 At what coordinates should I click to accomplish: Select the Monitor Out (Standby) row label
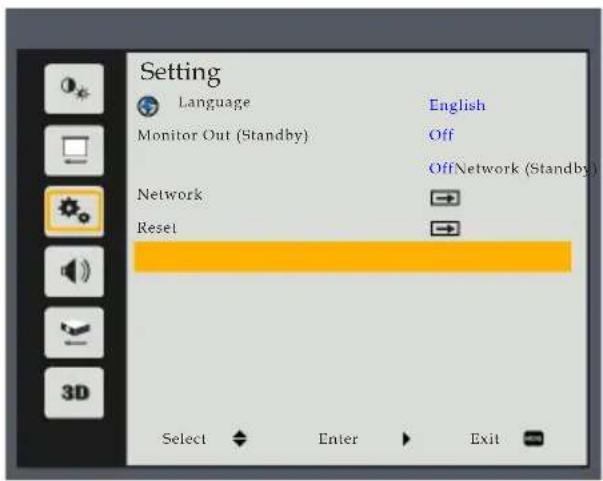(223, 135)
